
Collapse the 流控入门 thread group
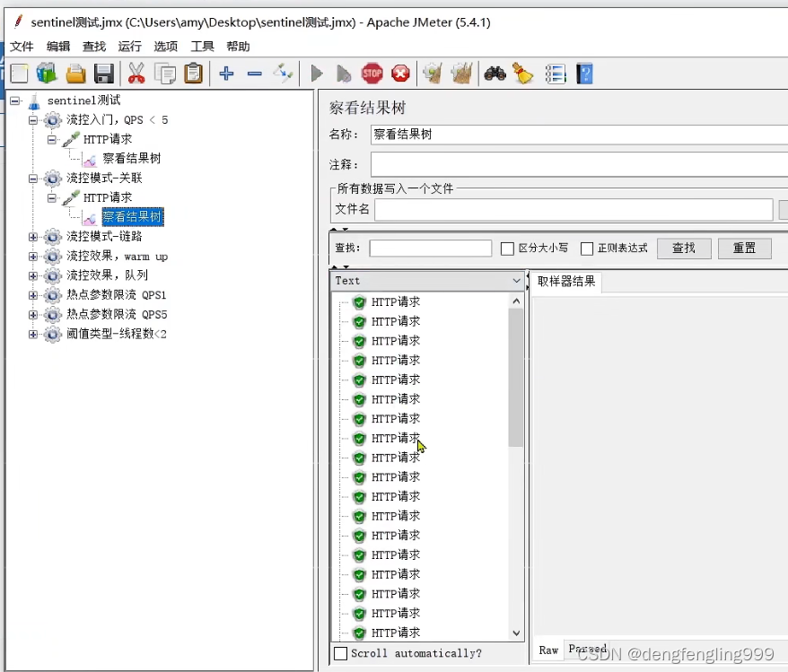tap(33, 120)
